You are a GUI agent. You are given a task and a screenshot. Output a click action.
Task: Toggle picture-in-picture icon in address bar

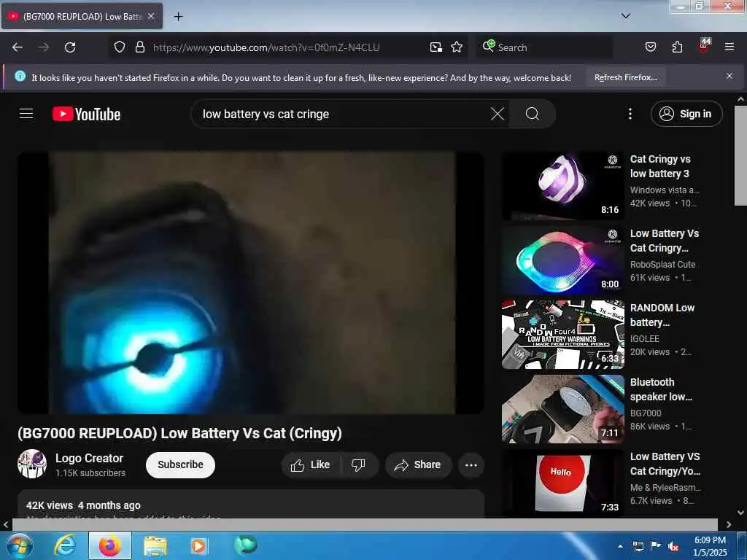436,47
